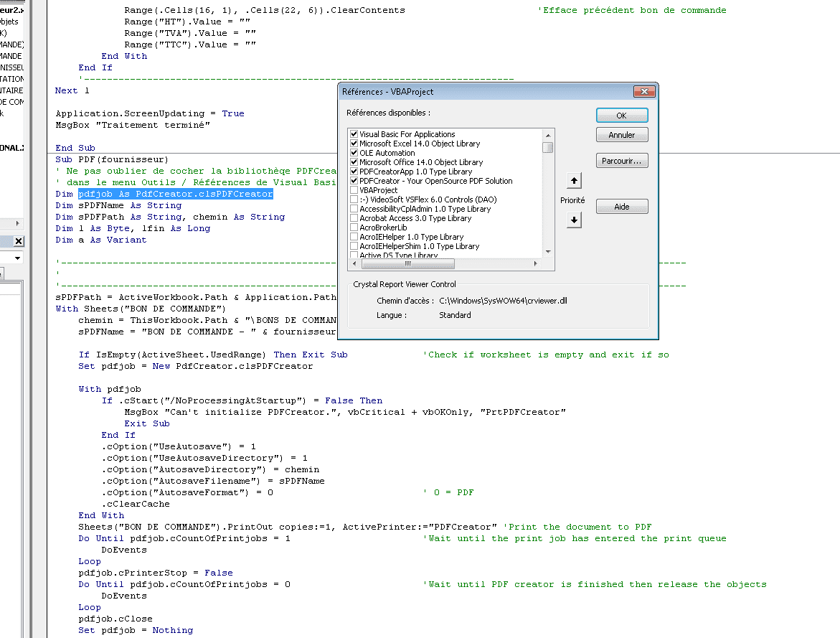Uncheck PDFCreatorApp 1.0 Type Library
Viewport: 840px width, 638px height.
[354, 172]
